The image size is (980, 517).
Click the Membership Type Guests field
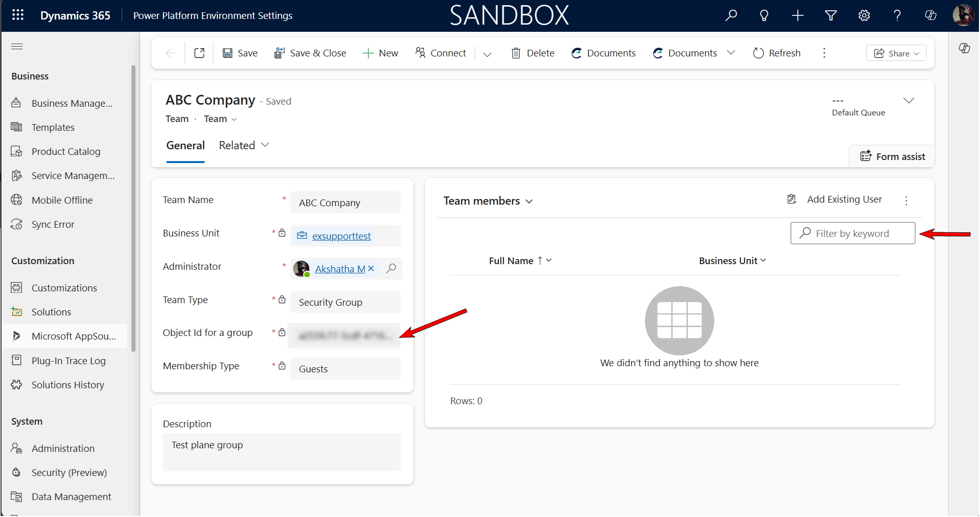(345, 369)
